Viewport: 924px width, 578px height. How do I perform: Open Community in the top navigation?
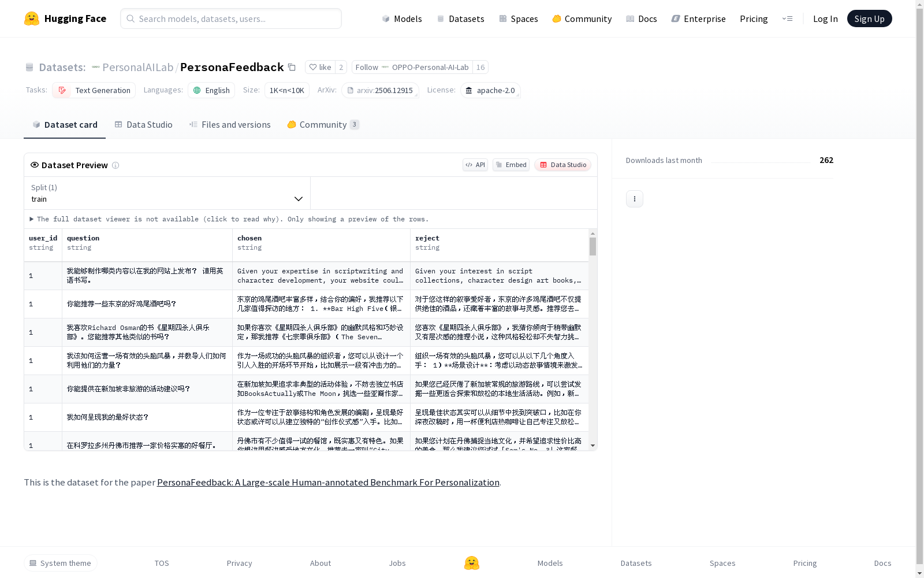pyautogui.click(x=582, y=18)
